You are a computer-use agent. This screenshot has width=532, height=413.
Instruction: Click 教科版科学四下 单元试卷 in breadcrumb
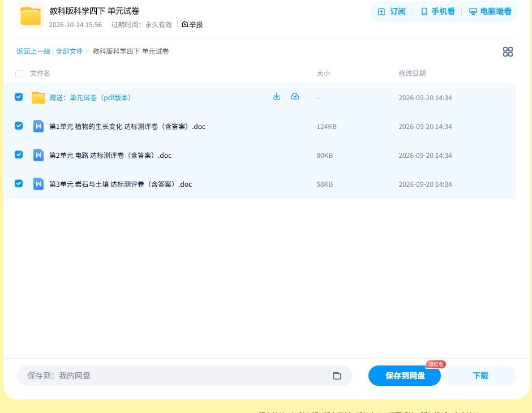click(131, 51)
